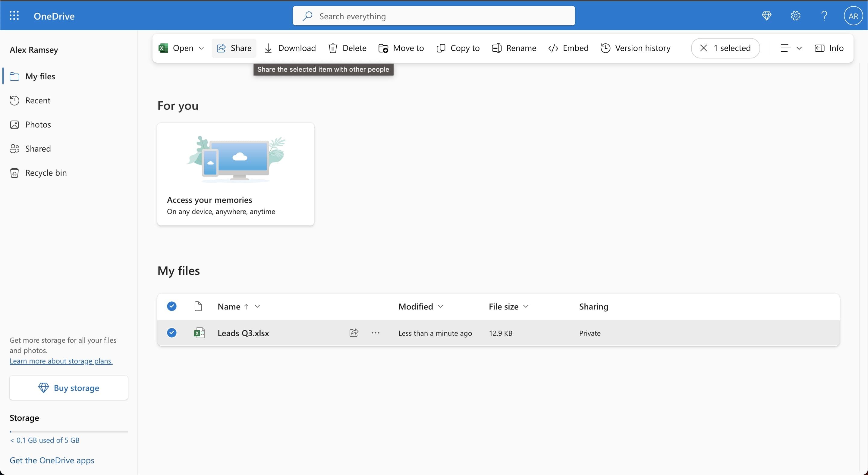868x475 pixels.
Task: Open the Help question mark
Action: pos(824,15)
